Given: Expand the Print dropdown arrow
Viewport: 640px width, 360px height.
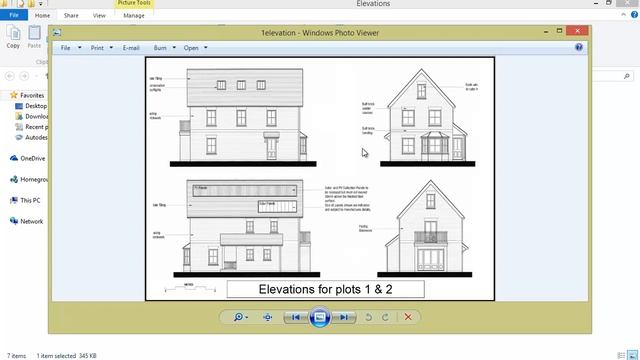Looking at the screenshot, I should point(111,48).
